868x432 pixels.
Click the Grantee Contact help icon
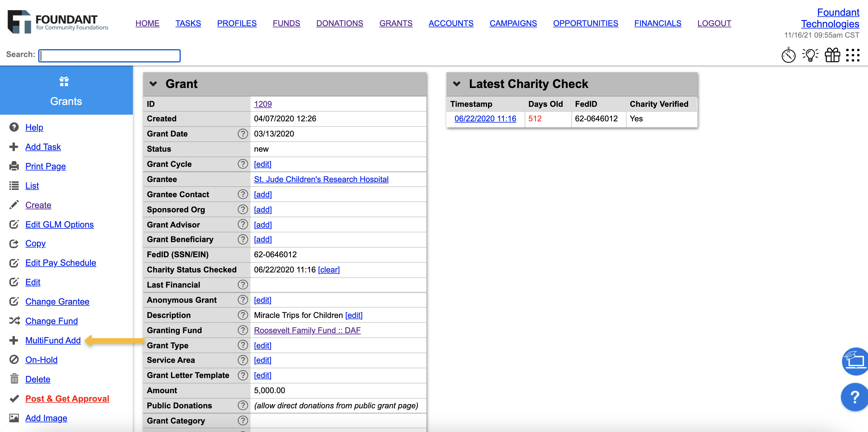point(243,194)
